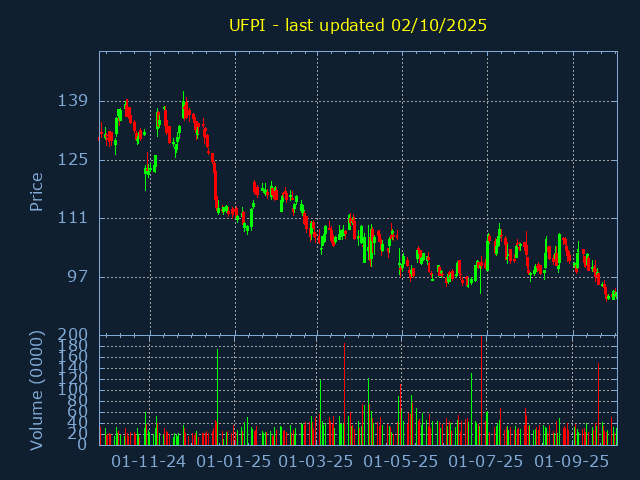Click the 100 volume axis tick label
Screen dimensions: 640x480
click(74, 390)
